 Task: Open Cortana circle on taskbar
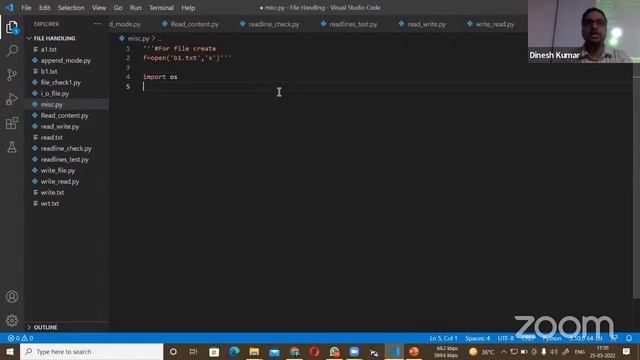(x=173, y=351)
